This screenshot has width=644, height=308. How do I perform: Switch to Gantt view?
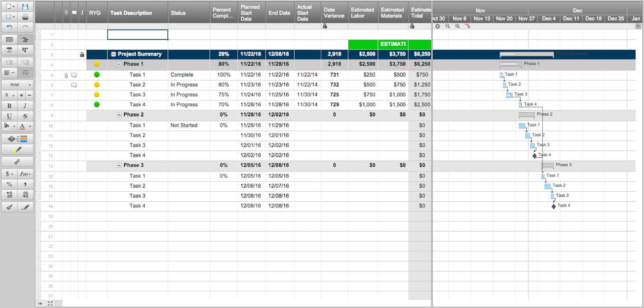pos(25,39)
